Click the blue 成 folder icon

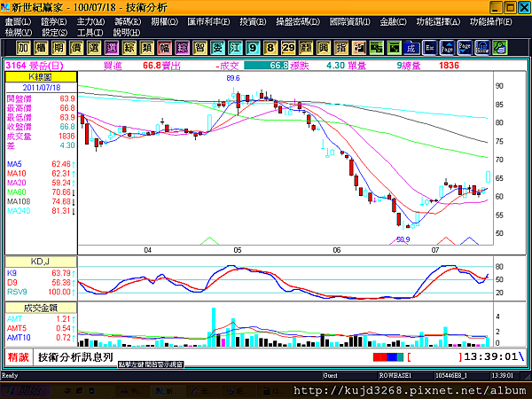click(x=411, y=48)
